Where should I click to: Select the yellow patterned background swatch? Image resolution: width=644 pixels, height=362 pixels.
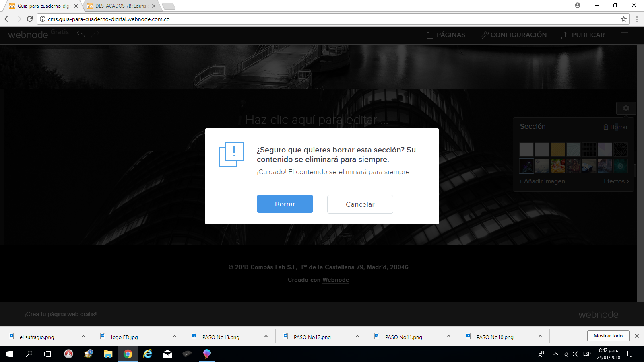(x=558, y=150)
